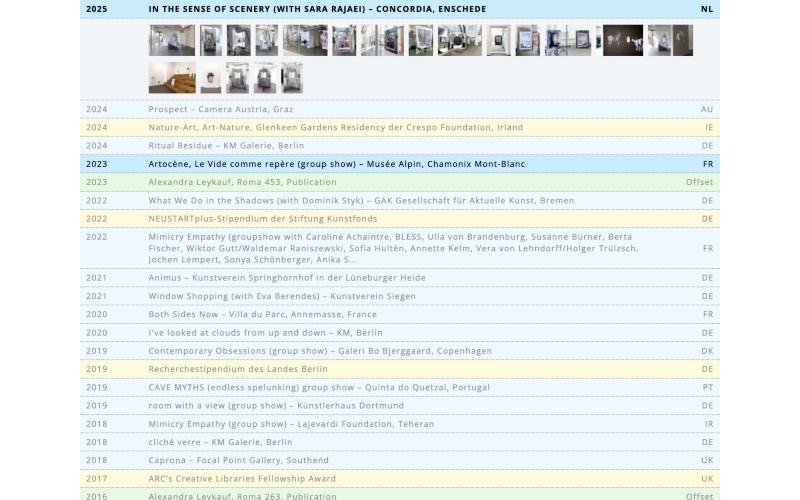Open the dark projection room thumbnail
The width and height of the screenshot is (800, 500).
pos(622,40)
